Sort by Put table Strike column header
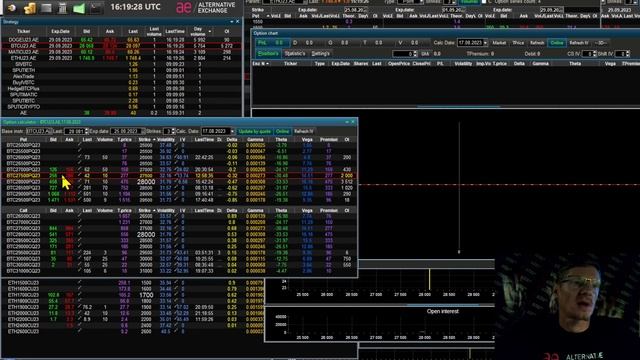Screen dimensions: 640x360 (x=146, y=140)
